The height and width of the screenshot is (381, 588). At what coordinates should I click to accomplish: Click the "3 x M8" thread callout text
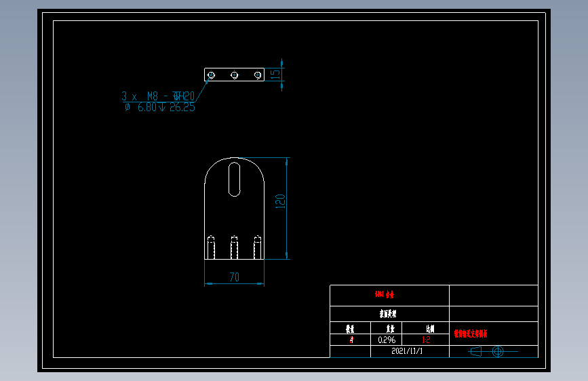(158, 96)
